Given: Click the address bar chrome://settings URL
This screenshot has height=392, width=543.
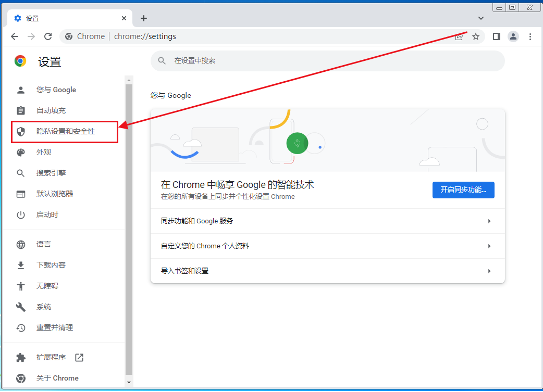Looking at the screenshot, I should [145, 36].
